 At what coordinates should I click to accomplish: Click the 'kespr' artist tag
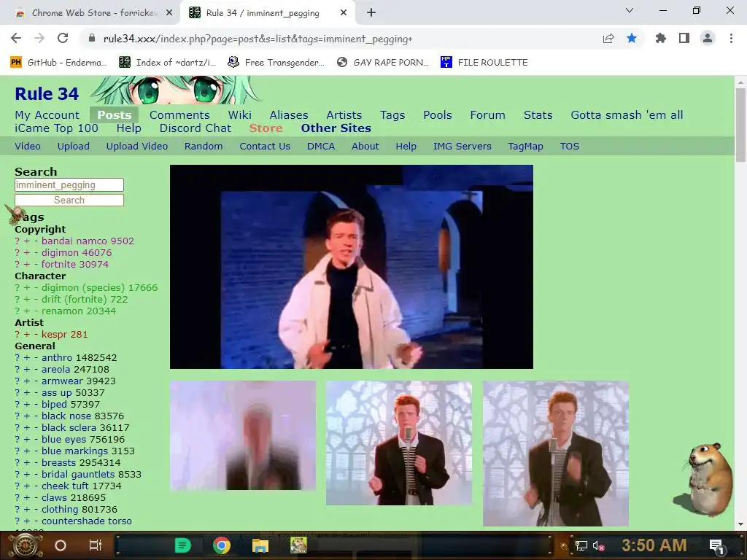(54, 334)
